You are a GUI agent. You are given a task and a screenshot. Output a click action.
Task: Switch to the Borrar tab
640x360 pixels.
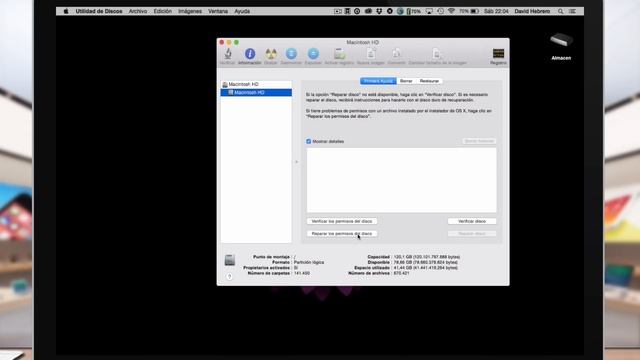(406, 81)
